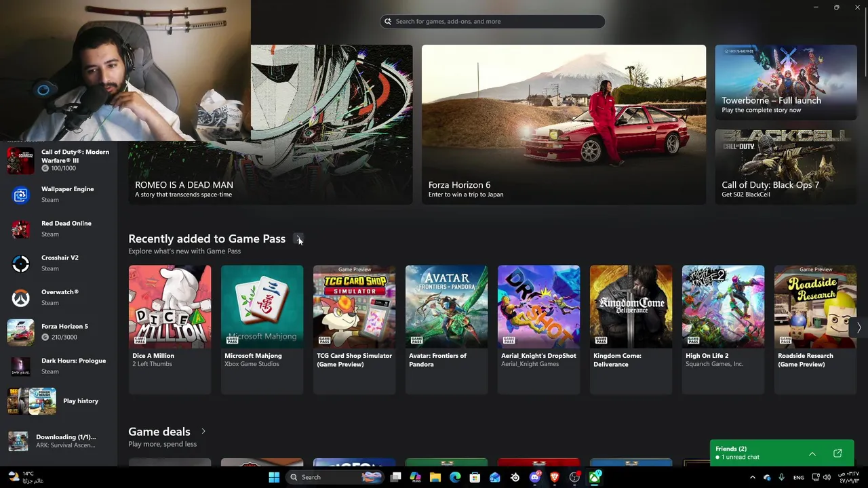Open Kingdom Come: Deliverance card

[631, 329]
